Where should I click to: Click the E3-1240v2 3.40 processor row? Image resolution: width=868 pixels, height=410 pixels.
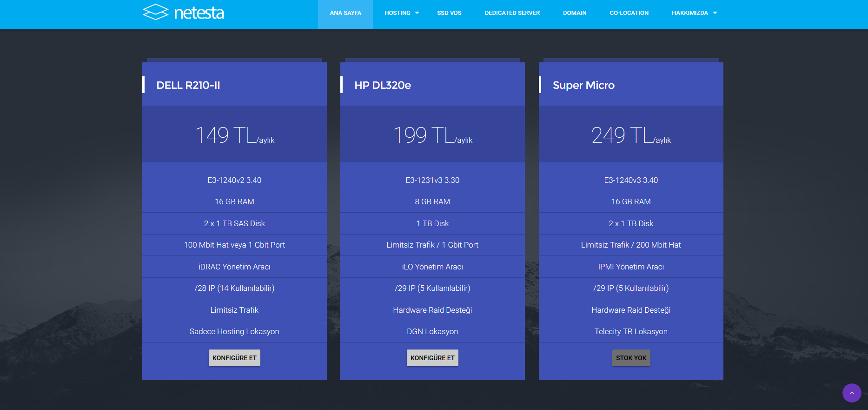pos(234,180)
